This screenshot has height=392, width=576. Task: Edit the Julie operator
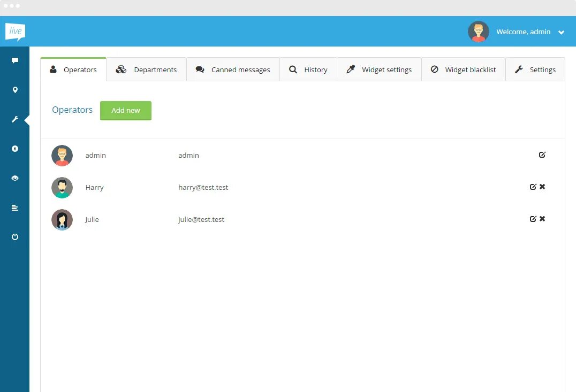point(533,219)
